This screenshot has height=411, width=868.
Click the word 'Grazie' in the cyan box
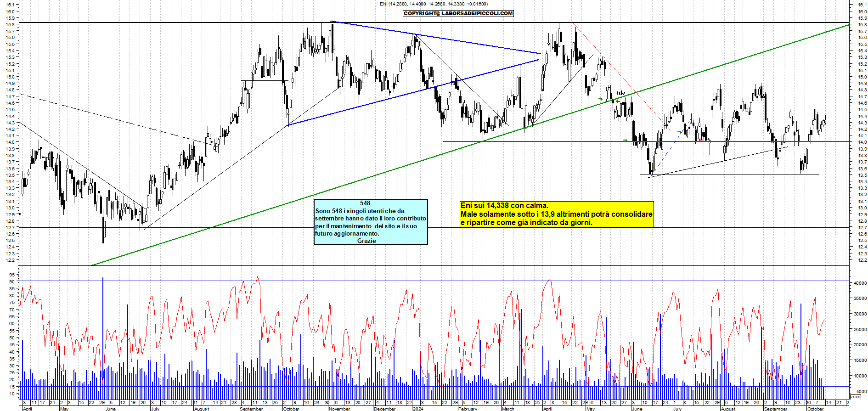(x=366, y=241)
